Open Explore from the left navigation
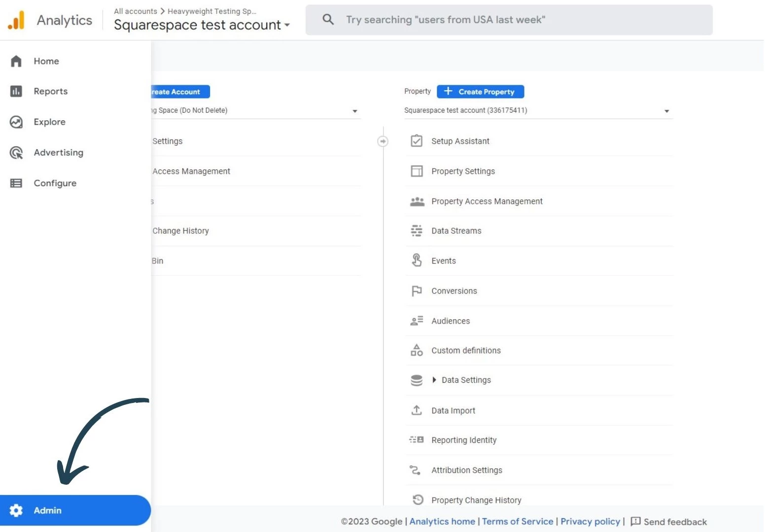 click(49, 122)
